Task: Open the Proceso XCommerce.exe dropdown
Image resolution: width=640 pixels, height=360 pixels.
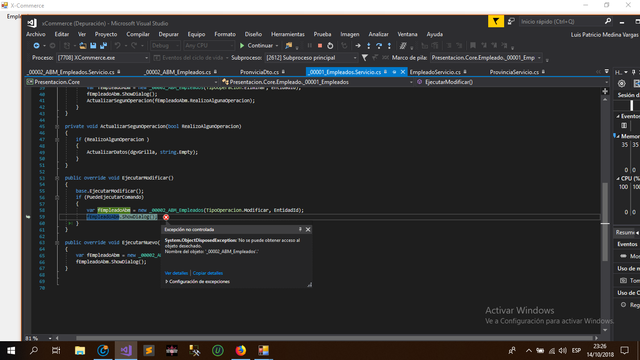Action: pos(102,58)
